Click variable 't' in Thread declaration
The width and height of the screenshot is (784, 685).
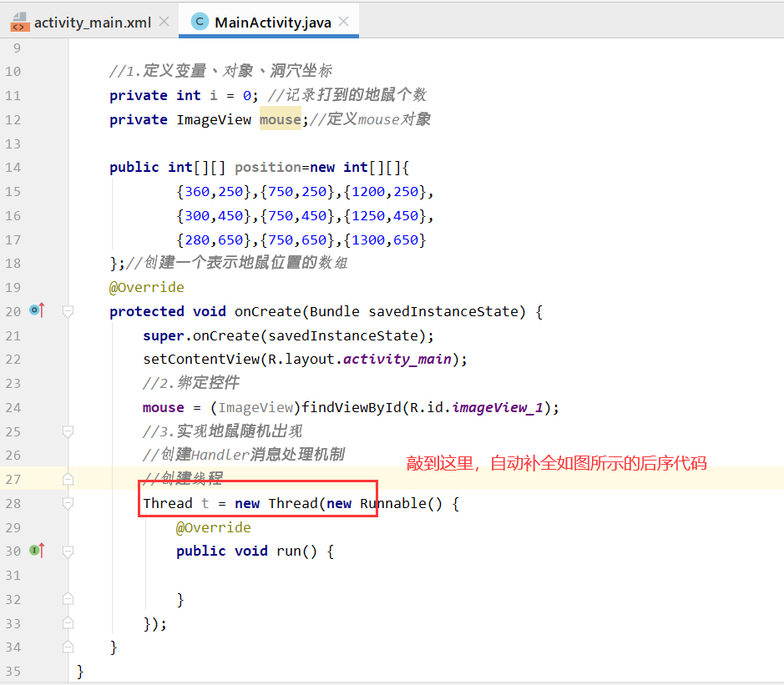point(205,503)
